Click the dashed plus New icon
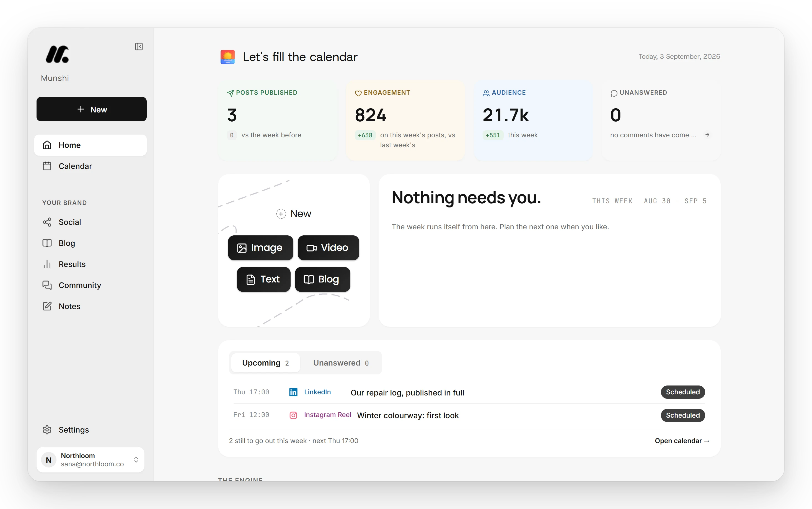Viewport: 812px width, 509px height. (x=281, y=214)
